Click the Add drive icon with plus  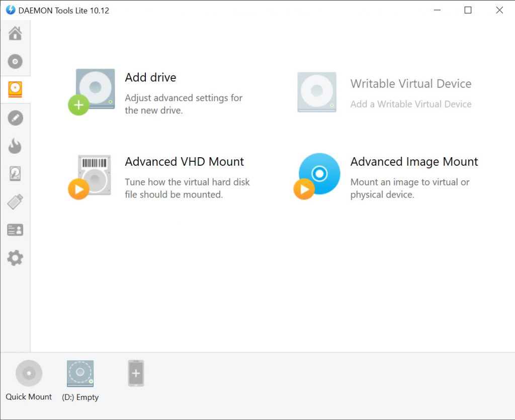click(92, 91)
